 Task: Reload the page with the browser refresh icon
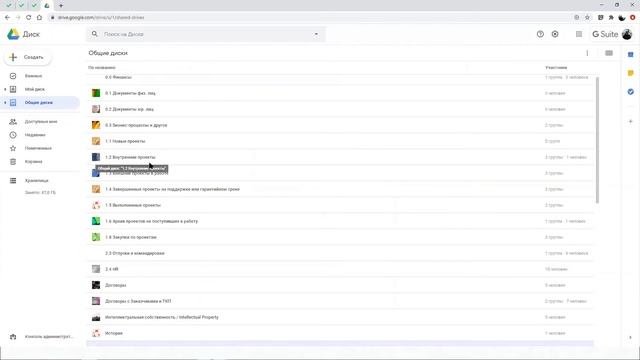point(29,18)
